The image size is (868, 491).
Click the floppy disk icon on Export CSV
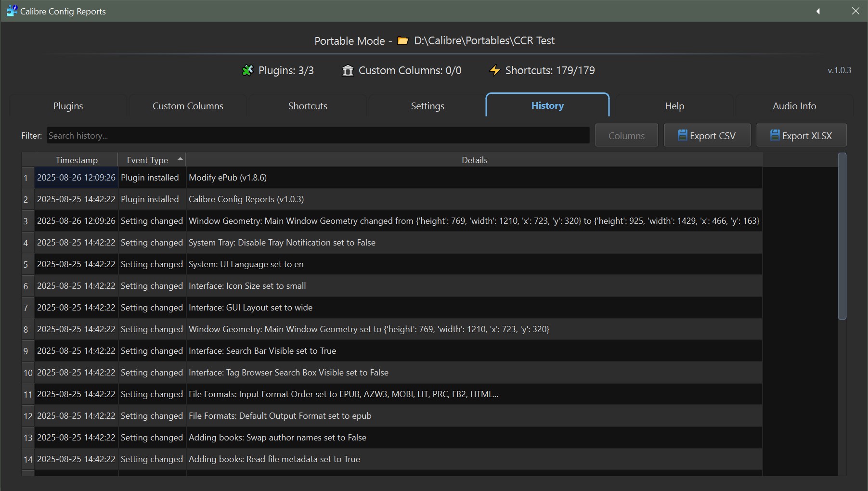pos(682,135)
